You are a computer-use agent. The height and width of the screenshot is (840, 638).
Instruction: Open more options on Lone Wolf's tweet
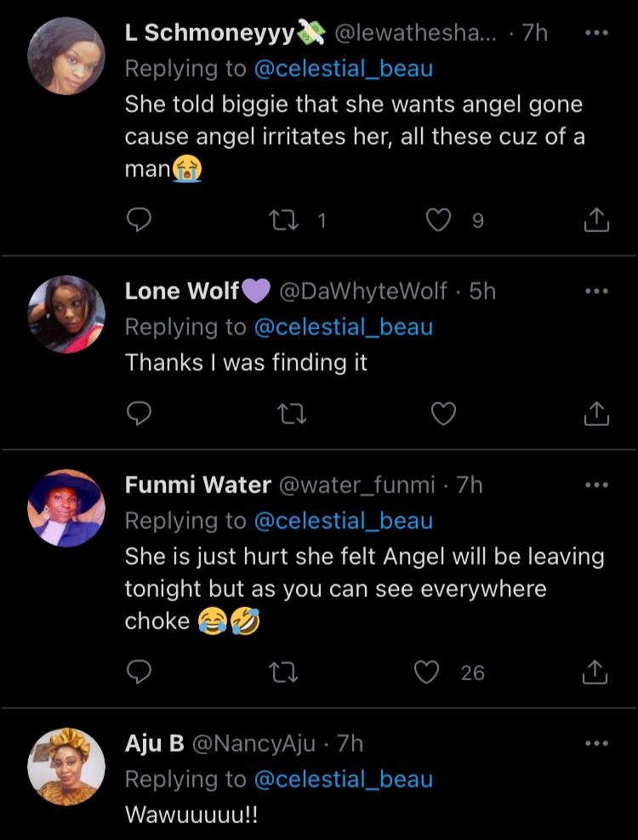pyautogui.click(x=597, y=292)
